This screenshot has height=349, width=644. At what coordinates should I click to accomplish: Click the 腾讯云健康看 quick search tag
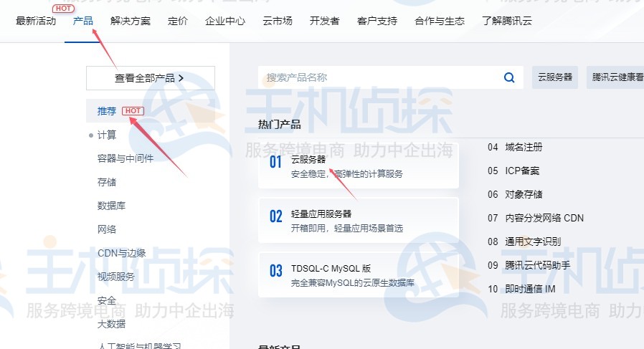[x=615, y=77]
